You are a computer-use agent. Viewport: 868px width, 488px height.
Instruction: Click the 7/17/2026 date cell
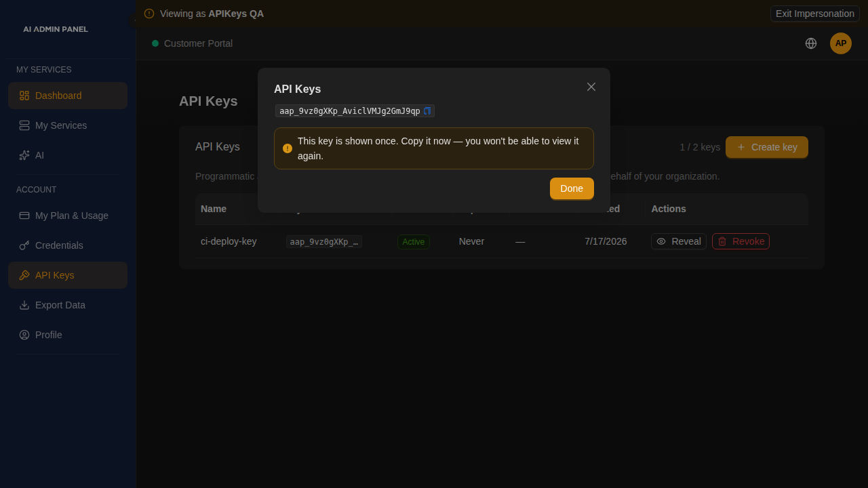coord(606,241)
